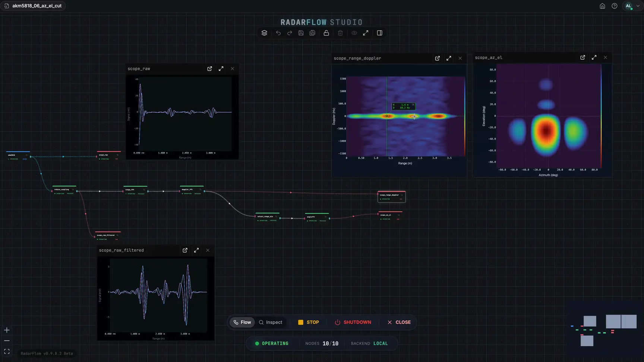
Task: Click the trash delete icon in toolbar
Action: pyautogui.click(x=340, y=33)
